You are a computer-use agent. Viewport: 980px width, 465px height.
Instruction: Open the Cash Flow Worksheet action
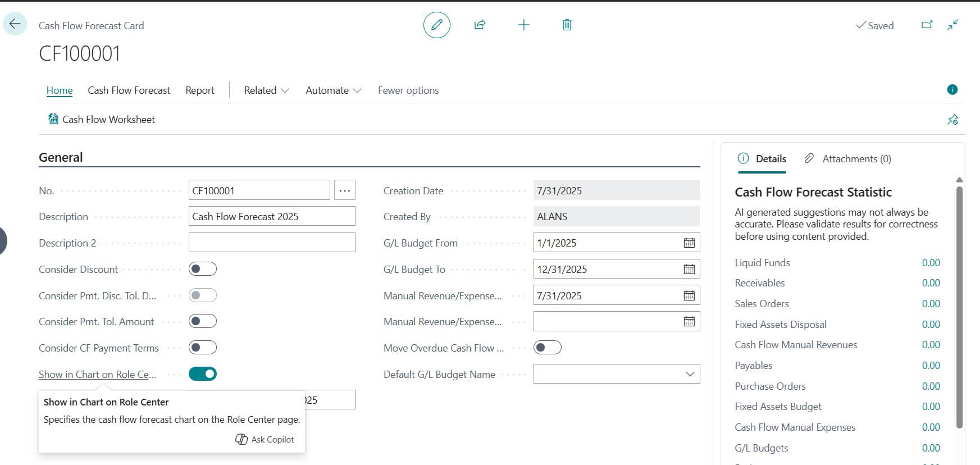click(x=102, y=119)
